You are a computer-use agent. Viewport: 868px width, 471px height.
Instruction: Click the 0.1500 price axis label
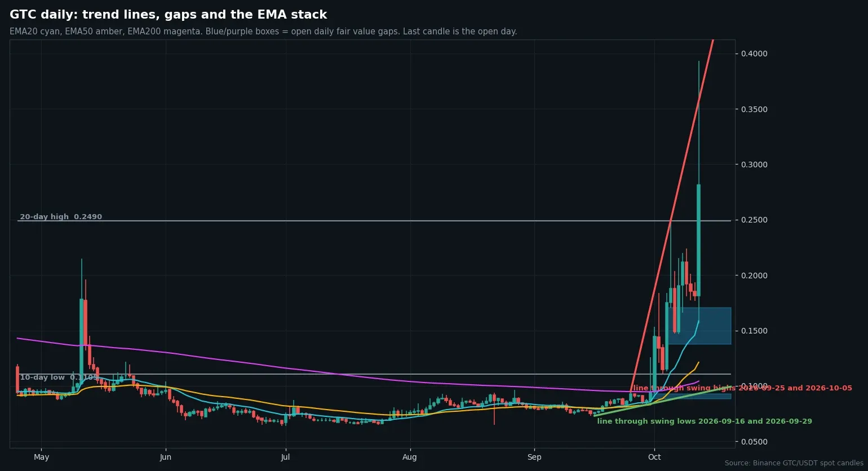click(x=755, y=331)
